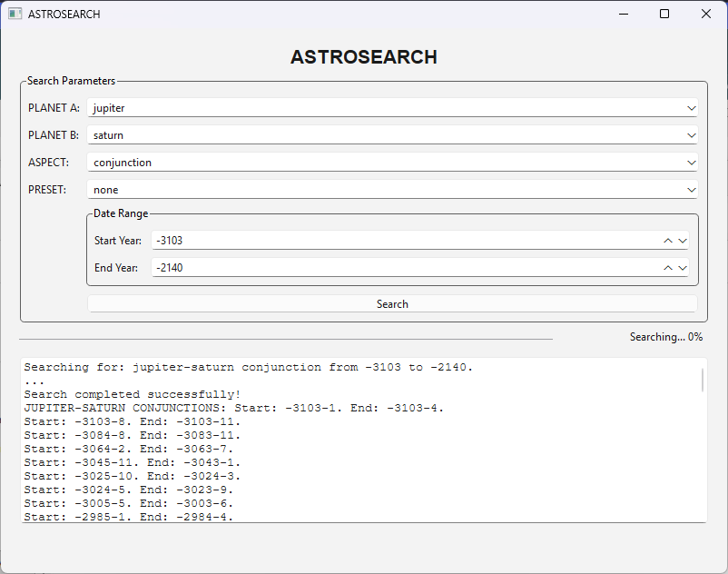Click the results output scrollbar thumb
The image size is (728, 574).
(x=703, y=380)
